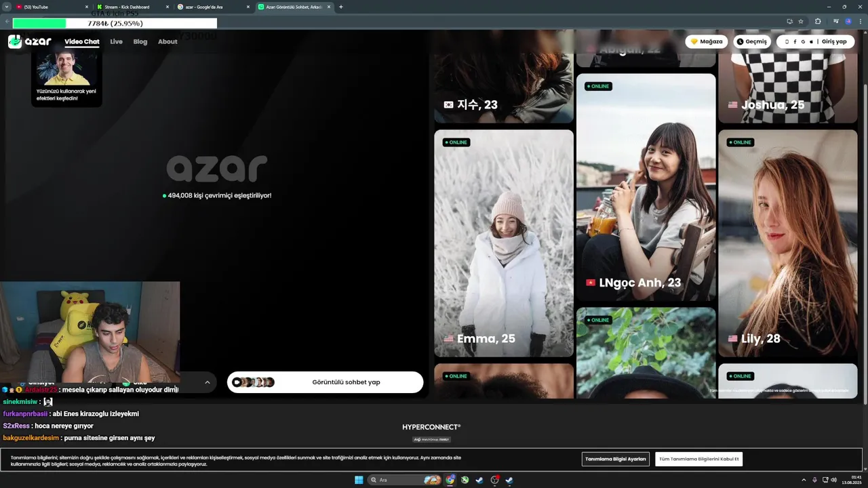
Task: Open the Chrome profile avatar
Action: pyautogui.click(x=848, y=21)
